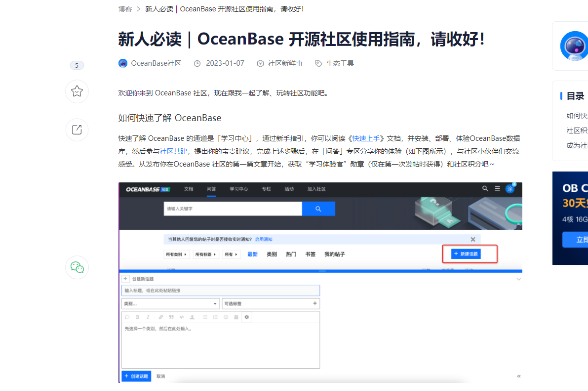Click the 5 count badge above star

[x=77, y=65]
